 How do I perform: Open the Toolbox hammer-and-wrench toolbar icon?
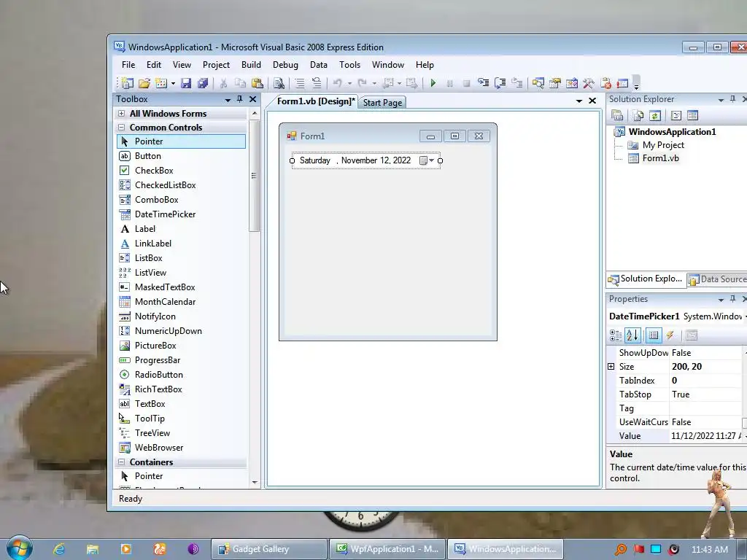pyautogui.click(x=589, y=83)
